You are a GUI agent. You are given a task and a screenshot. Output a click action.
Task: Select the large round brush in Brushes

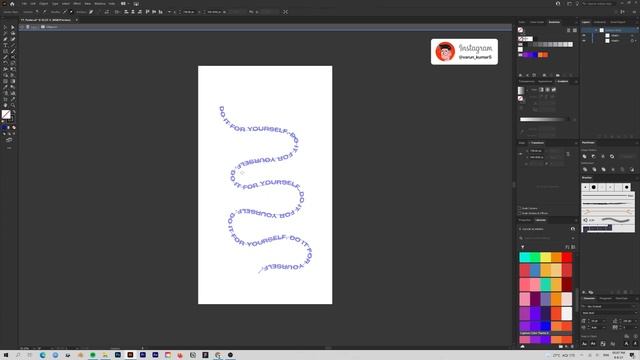[594, 187]
